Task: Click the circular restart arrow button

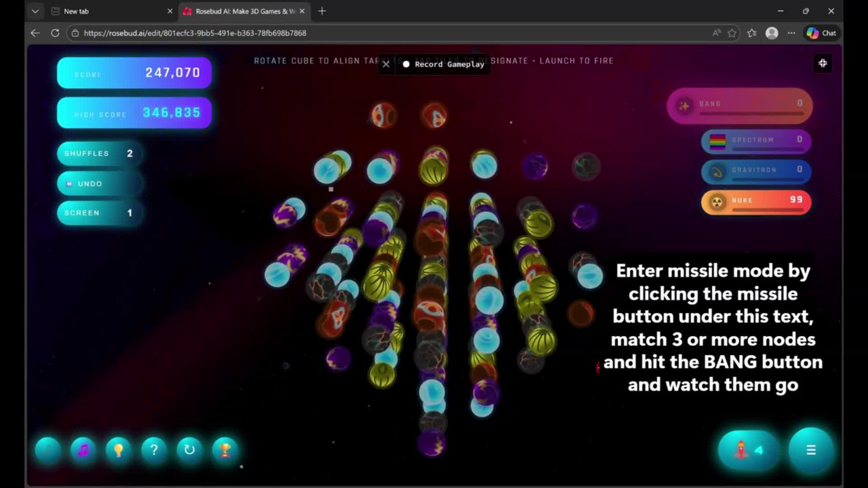Action: [x=189, y=450]
